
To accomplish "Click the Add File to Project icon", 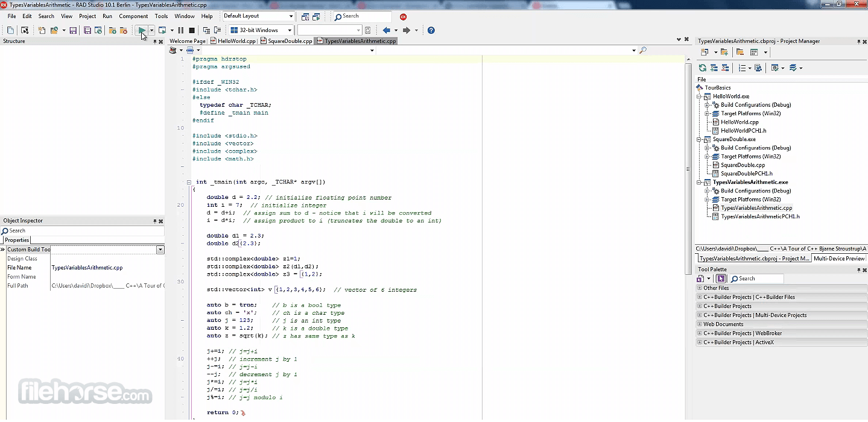I will (112, 30).
